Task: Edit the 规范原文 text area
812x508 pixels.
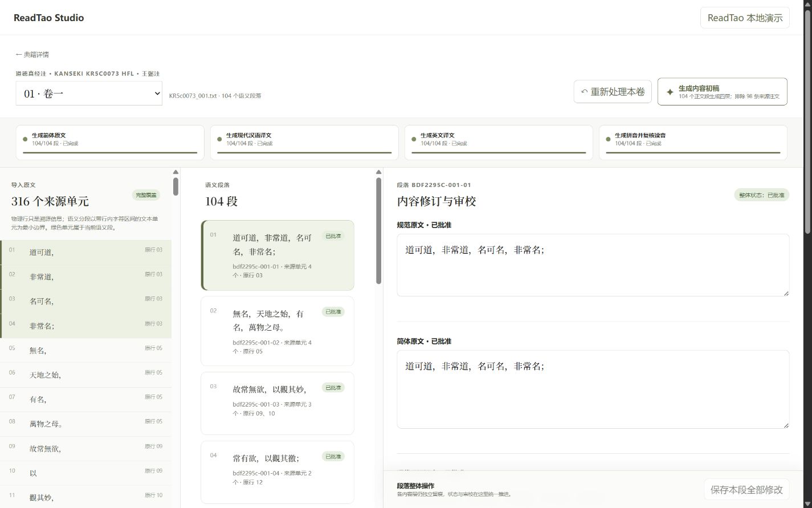Action: pos(593,265)
